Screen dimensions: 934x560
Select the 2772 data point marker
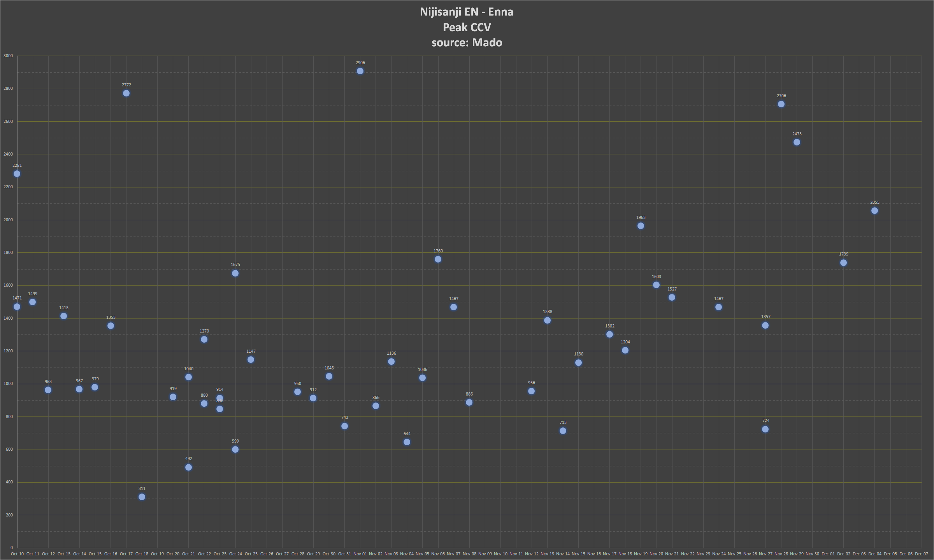pyautogui.click(x=126, y=93)
